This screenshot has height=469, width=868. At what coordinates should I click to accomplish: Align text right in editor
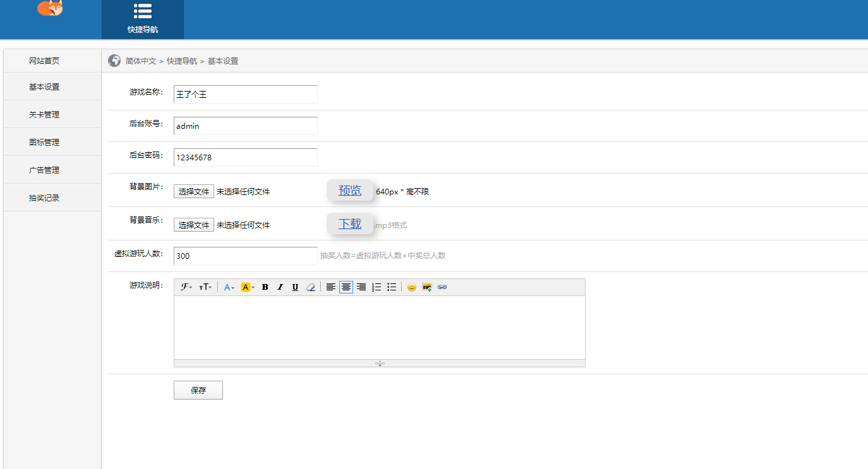[361, 287]
